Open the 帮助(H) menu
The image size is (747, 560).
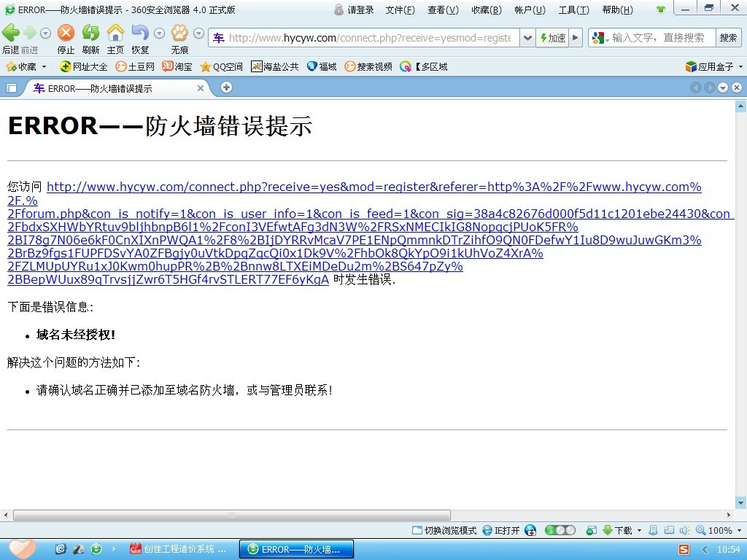(617, 10)
